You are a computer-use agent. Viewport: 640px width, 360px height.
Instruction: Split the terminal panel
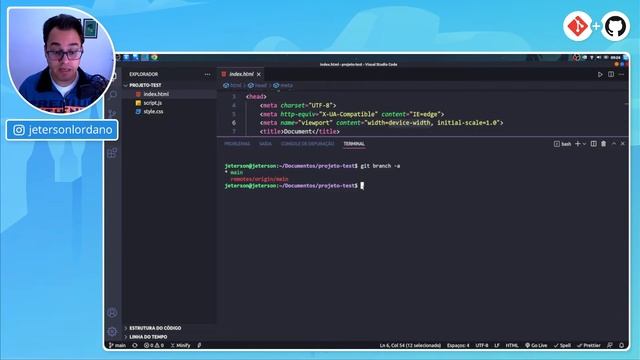[x=593, y=144]
